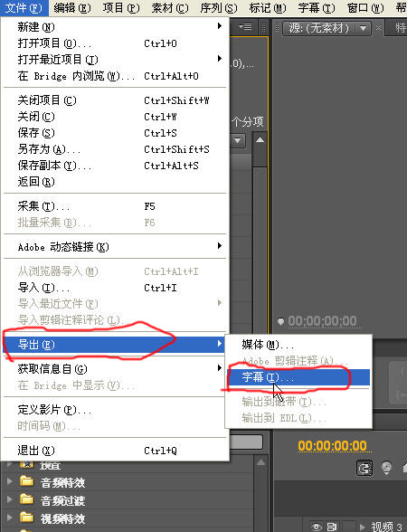
Task: Expand the 视频特效 folder
Action: click(9, 518)
